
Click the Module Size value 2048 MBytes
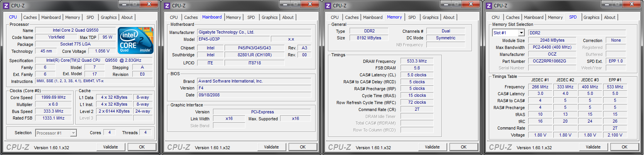(552, 40)
